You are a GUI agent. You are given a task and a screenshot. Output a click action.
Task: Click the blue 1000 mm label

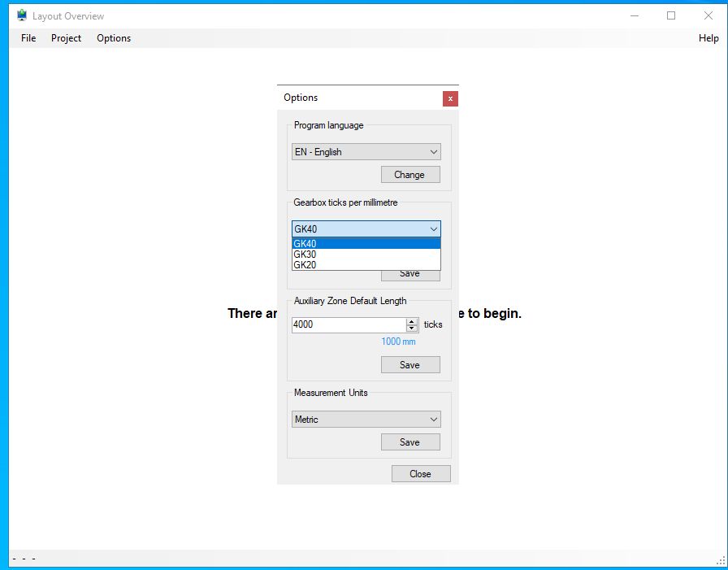tap(398, 342)
